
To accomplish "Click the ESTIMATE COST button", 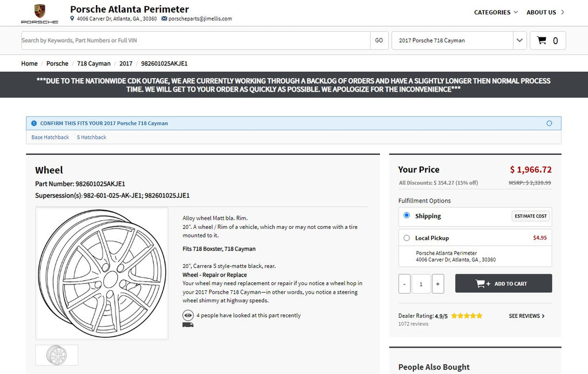I will click(531, 216).
